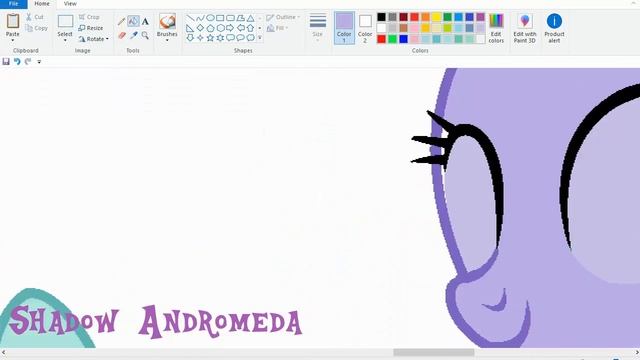The width and height of the screenshot is (640, 360).
Task: Pick the straight Line shape
Action: click(190, 18)
